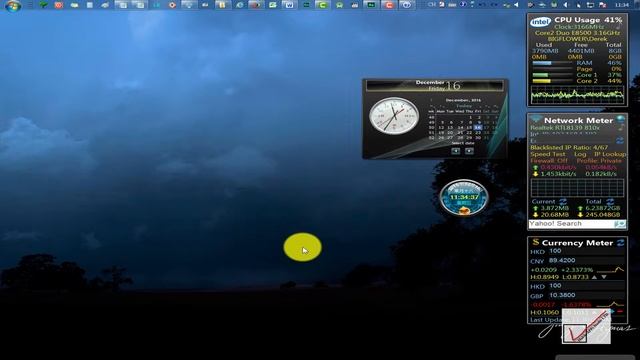
Task: Click the CNY value field 89.4200
Action: pyautogui.click(x=586, y=260)
